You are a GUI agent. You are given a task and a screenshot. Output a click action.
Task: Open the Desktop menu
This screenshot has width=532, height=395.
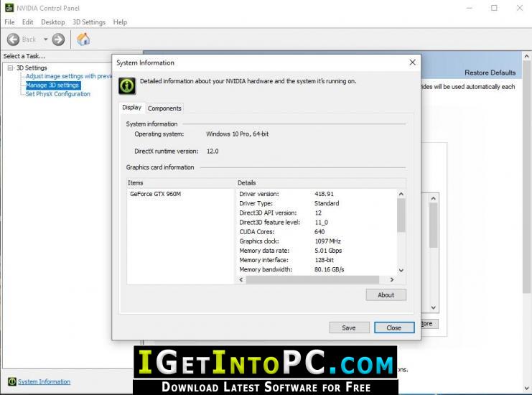click(x=53, y=22)
